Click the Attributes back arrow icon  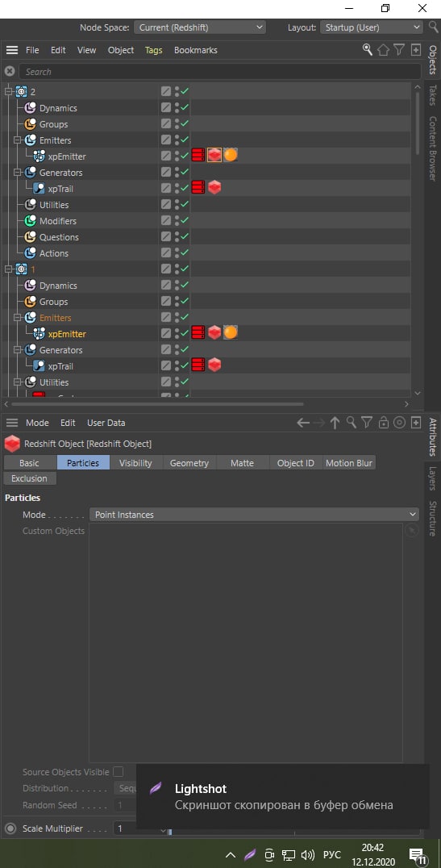tap(302, 423)
